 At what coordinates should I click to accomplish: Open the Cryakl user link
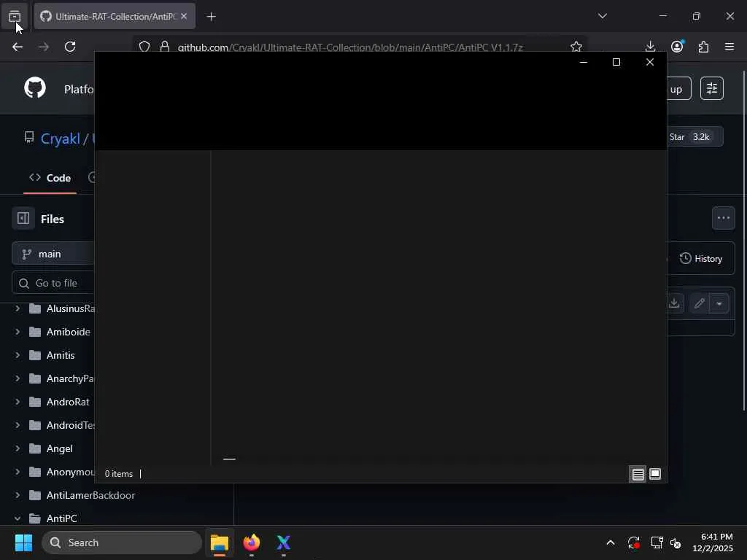tap(61, 139)
